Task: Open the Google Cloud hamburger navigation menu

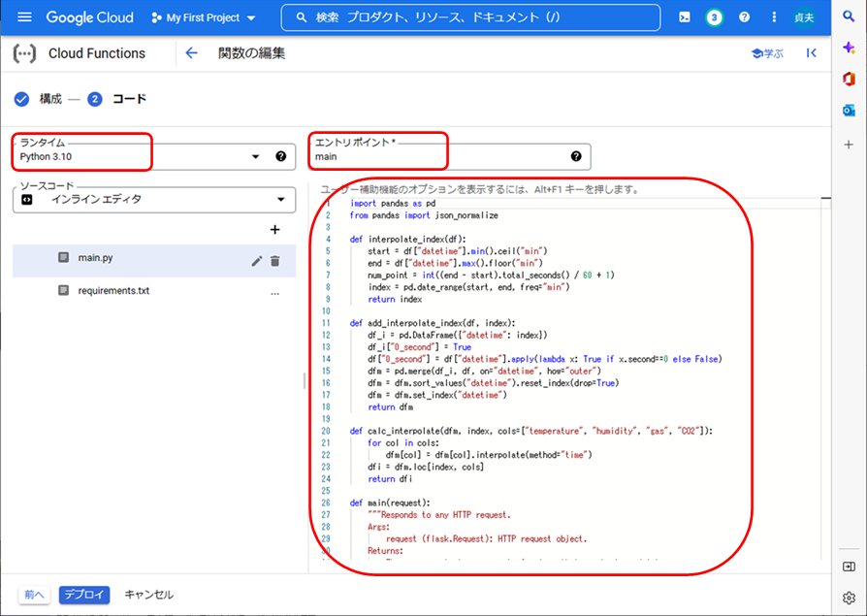Action: [25, 17]
